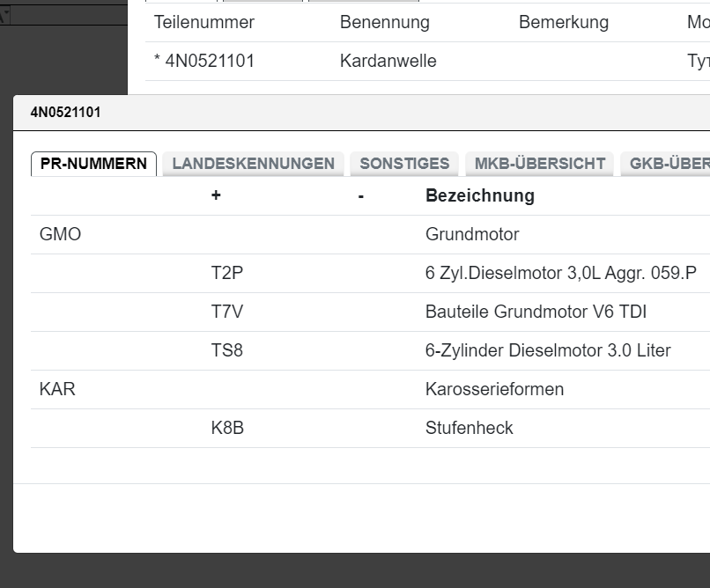This screenshot has width=710, height=588.
Task: Select the KAR group row
Action: (57, 390)
